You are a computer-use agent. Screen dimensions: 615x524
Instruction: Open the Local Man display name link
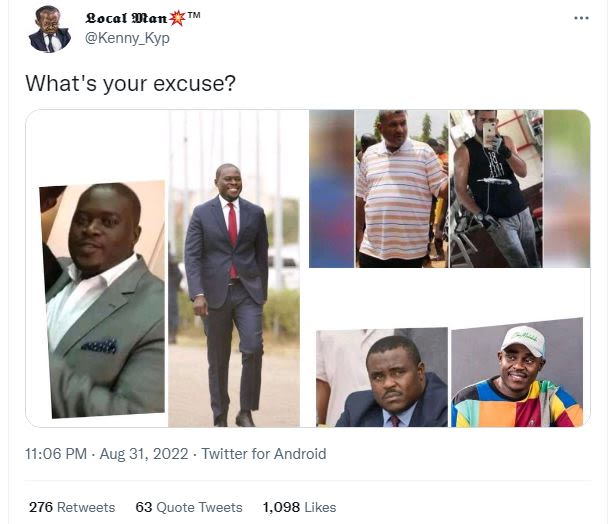(126, 19)
